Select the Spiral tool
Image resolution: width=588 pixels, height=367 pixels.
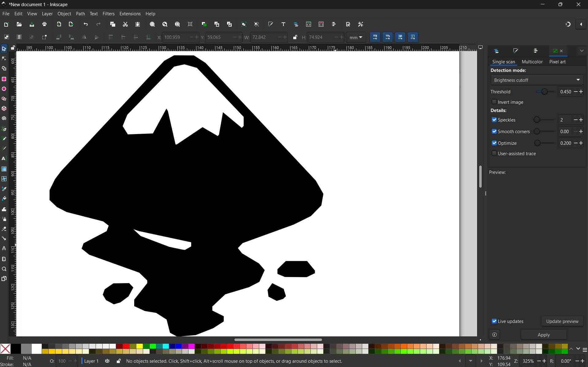pos(4,118)
